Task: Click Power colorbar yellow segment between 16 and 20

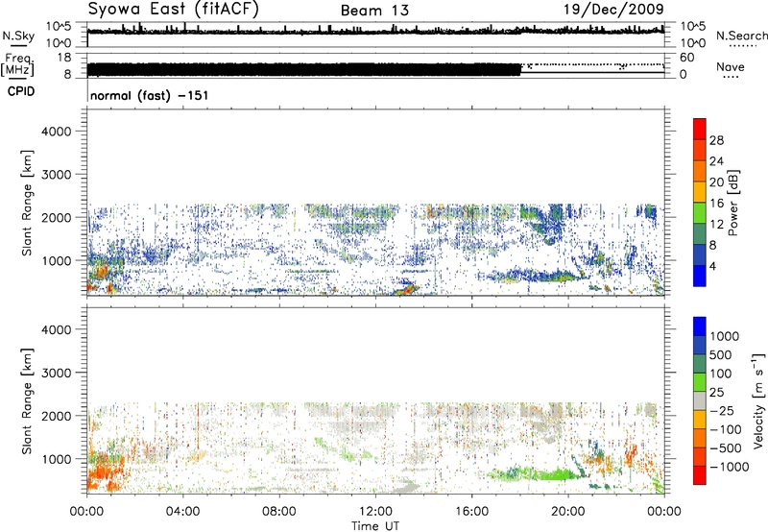Action: [700, 191]
